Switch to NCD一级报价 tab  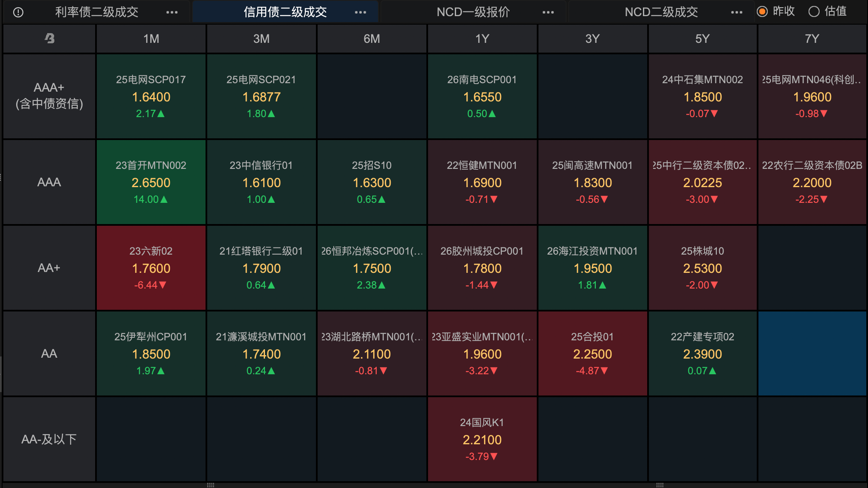473,12
